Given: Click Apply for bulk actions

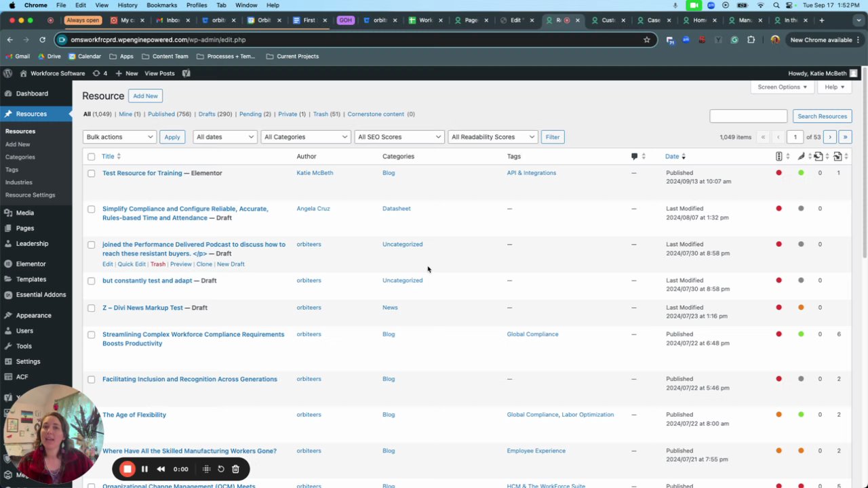Looking at the screenshot, I should 172,137.
